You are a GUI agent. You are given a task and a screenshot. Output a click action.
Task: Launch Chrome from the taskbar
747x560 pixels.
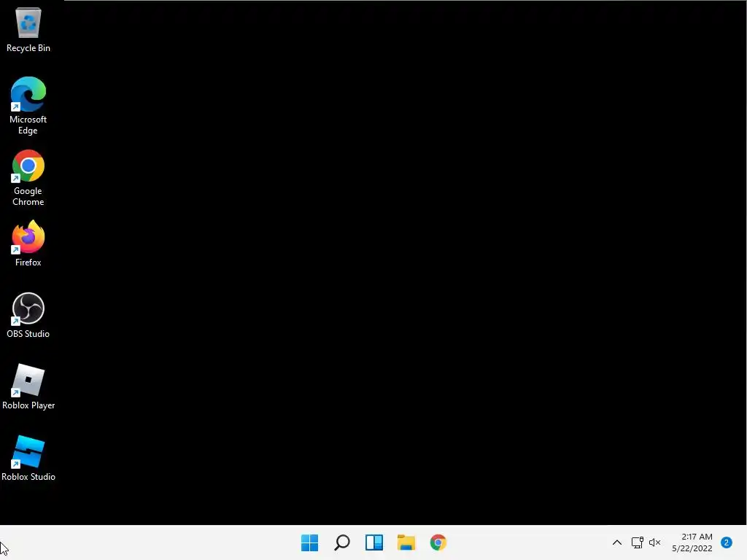pos(438,542)
